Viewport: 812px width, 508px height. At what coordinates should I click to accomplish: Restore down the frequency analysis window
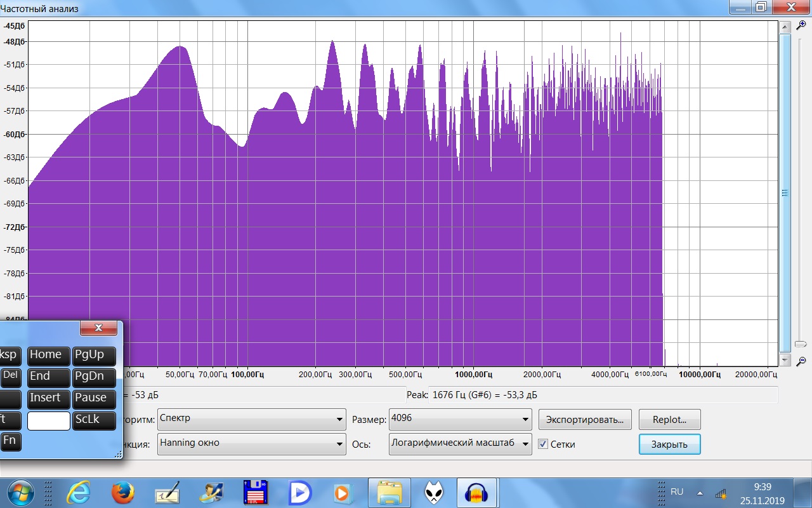(761, 7)
